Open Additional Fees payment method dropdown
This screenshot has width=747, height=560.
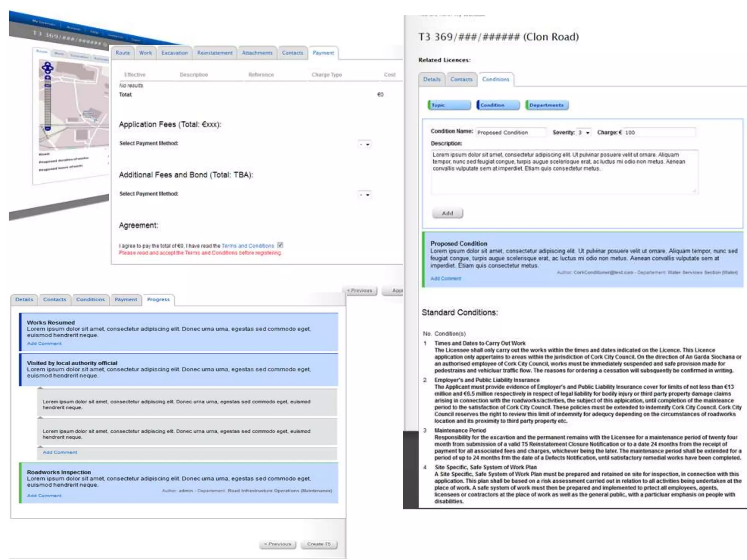[364, 195]
